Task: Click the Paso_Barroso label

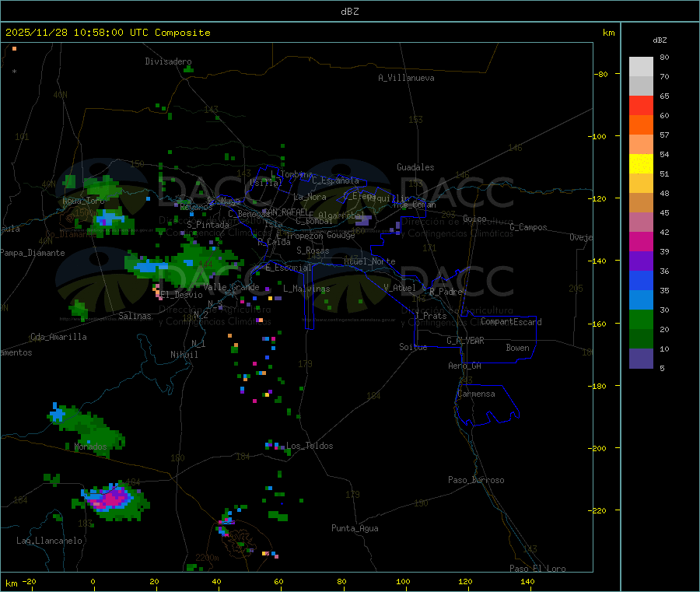Action: (476, 480)
